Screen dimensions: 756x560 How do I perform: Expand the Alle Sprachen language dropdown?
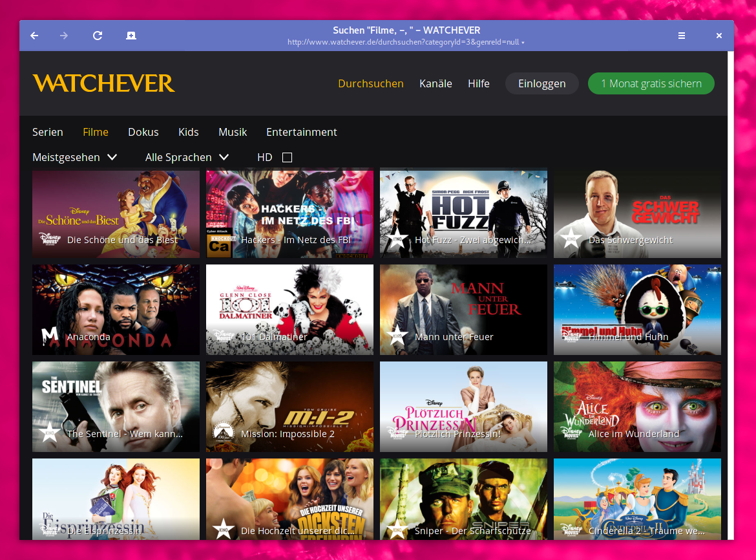[187, 157]
